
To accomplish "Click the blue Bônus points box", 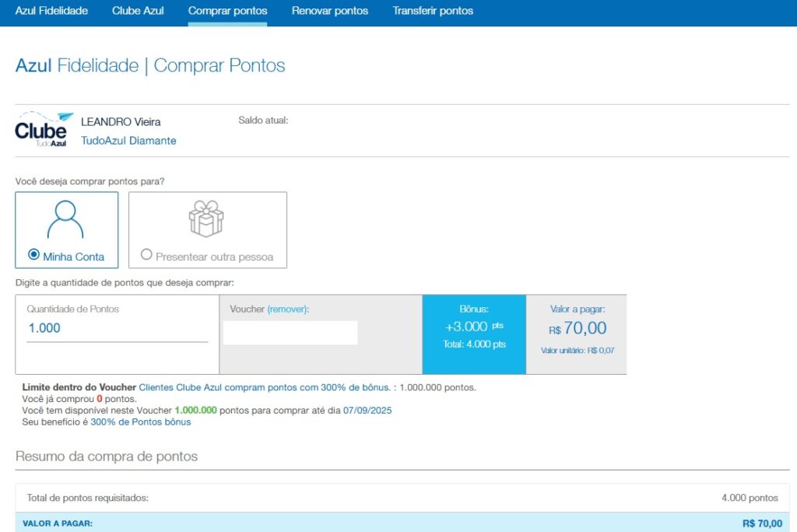I will (474, 334).
